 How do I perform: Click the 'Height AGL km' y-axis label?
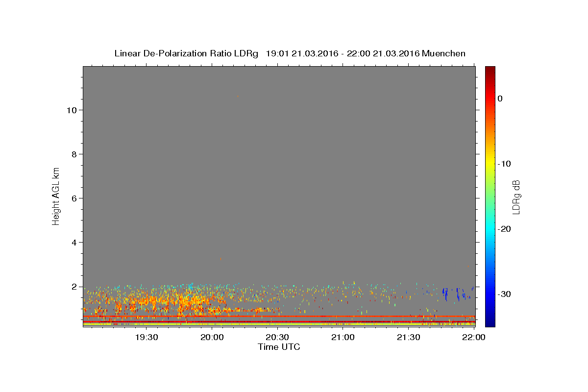pyautogui.click(x=56, y=196)
